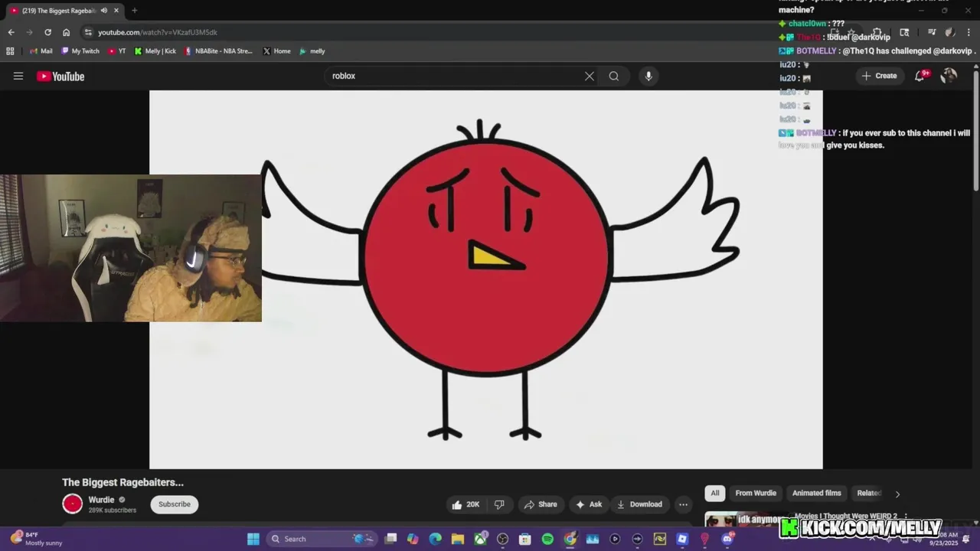Expand more filter chips with the right chevron
The image size is (980, 551).
(x=897, y=494)
